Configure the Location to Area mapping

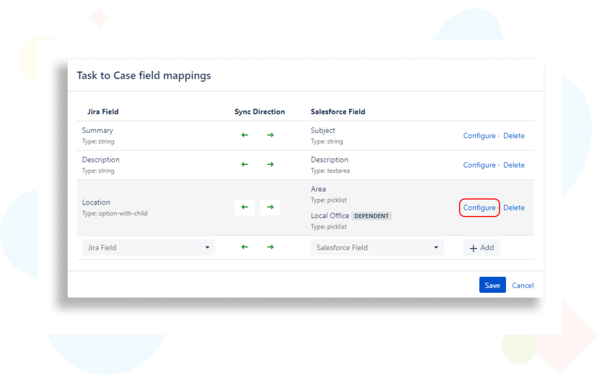click(479, 208)
